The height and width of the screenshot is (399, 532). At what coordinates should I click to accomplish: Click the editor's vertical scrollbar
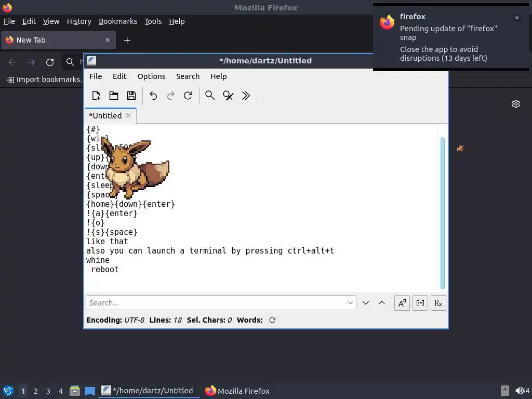click(x=443, y=213)
